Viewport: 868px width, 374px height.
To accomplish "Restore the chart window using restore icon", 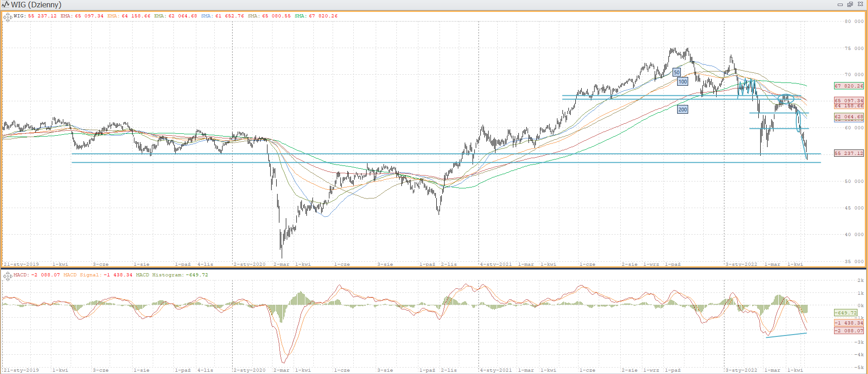I will click(x=850, y=5).
